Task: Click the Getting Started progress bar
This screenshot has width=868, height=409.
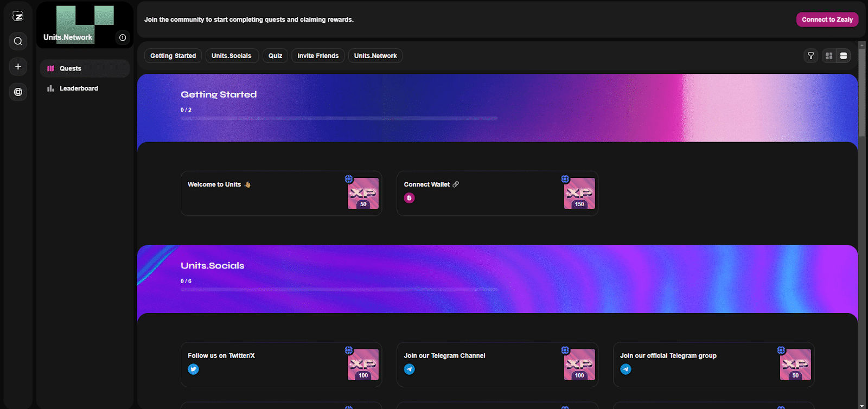Action: click(339, 118)
